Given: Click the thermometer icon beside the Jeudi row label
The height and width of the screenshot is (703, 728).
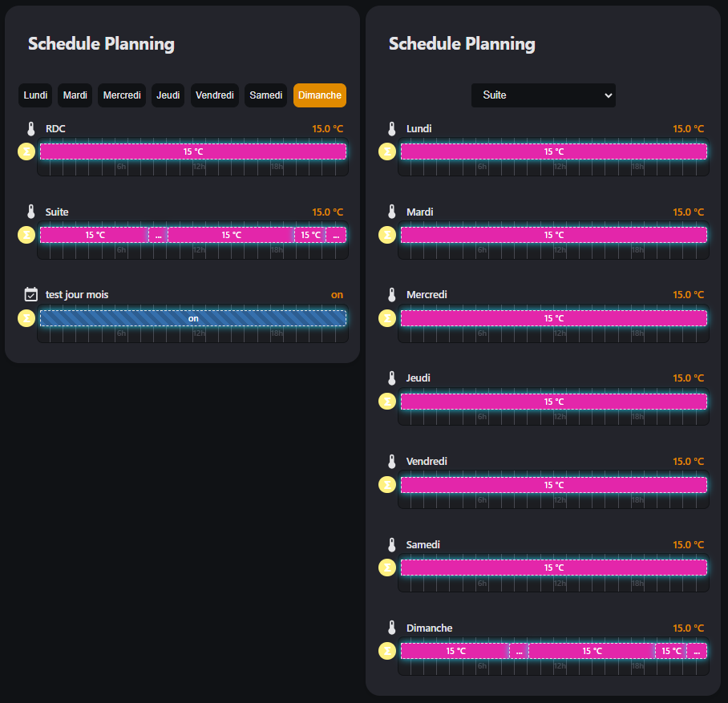Looking at the screenshot, I should (x=392, y=378).
